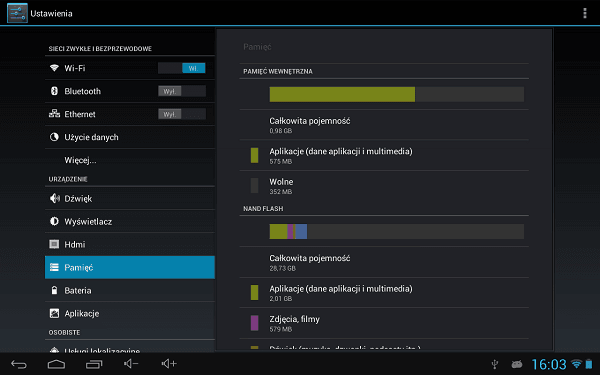The height and width of the screenshot is (375, 600).
Task: Turn on the Ethernet switch
Action: [x=182, y=114]
